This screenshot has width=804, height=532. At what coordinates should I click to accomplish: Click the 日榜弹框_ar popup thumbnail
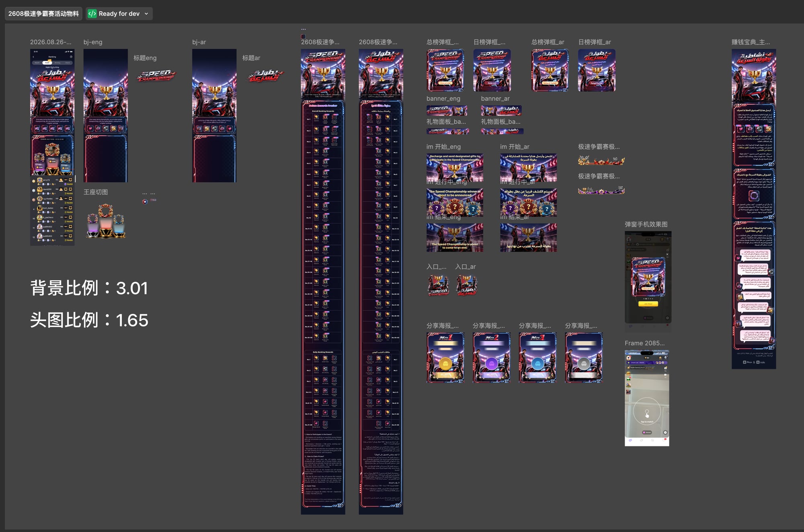click(597, 70)
